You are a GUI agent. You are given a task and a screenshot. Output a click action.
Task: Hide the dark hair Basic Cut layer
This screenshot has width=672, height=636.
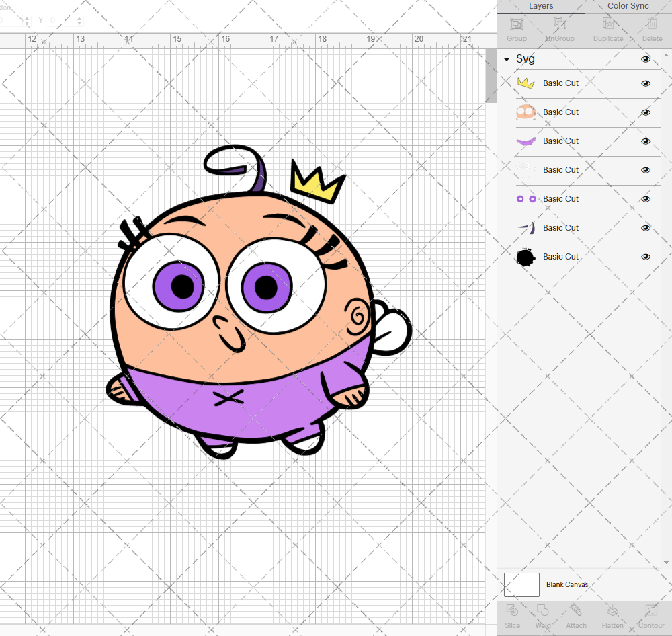(645, 228)
